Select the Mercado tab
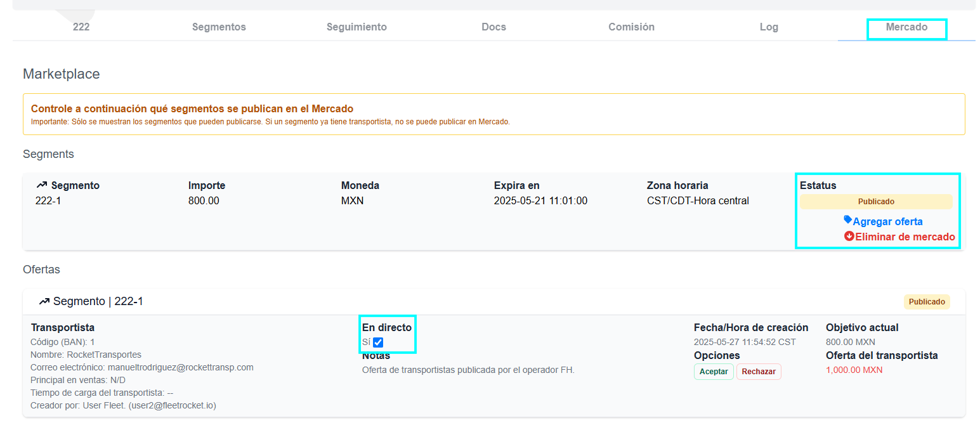980x437 pixels. coord(906,27)
